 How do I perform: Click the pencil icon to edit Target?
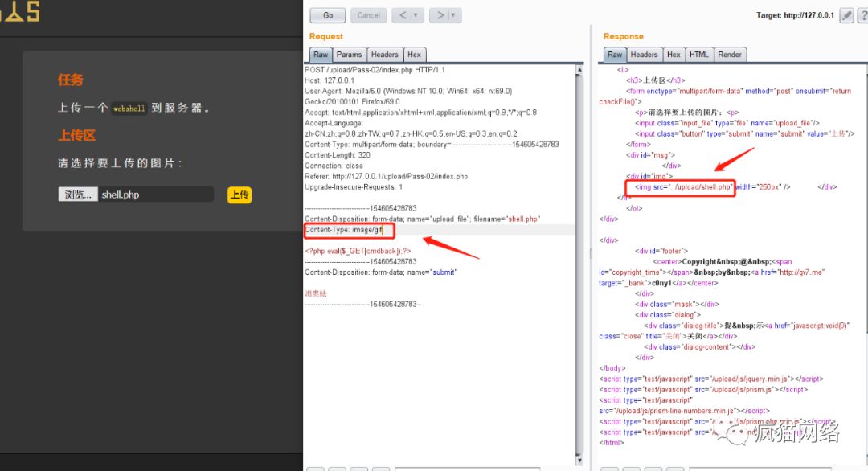[x=846, y=15]
